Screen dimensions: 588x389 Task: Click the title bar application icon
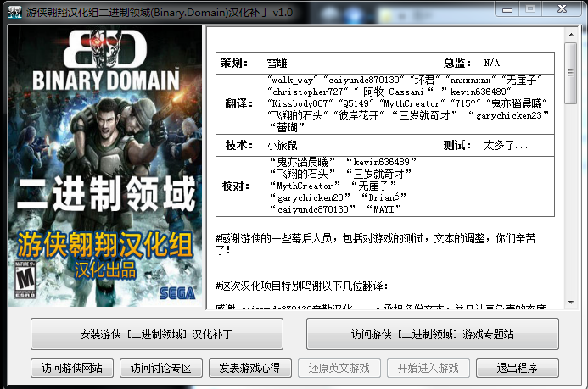tap(15, 12)
